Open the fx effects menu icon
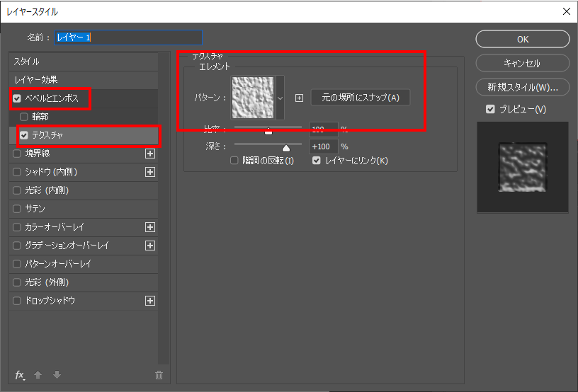 coord(21,375)
